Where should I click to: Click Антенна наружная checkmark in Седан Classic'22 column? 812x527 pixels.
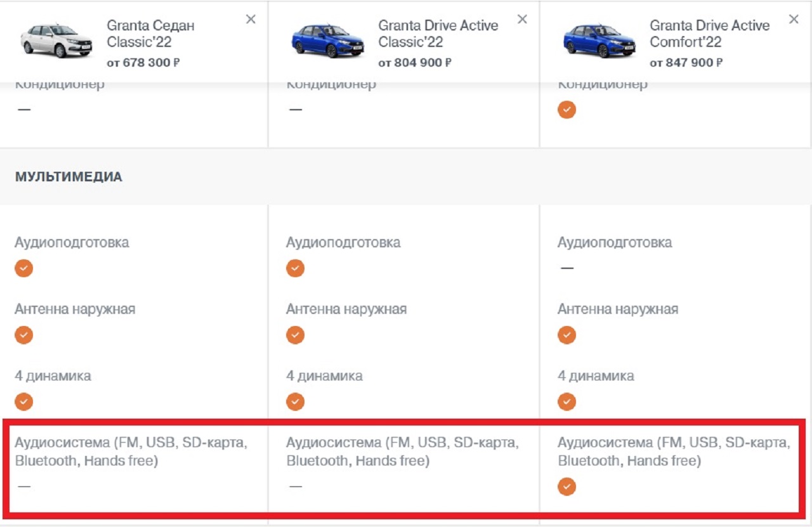click(23, 335)
